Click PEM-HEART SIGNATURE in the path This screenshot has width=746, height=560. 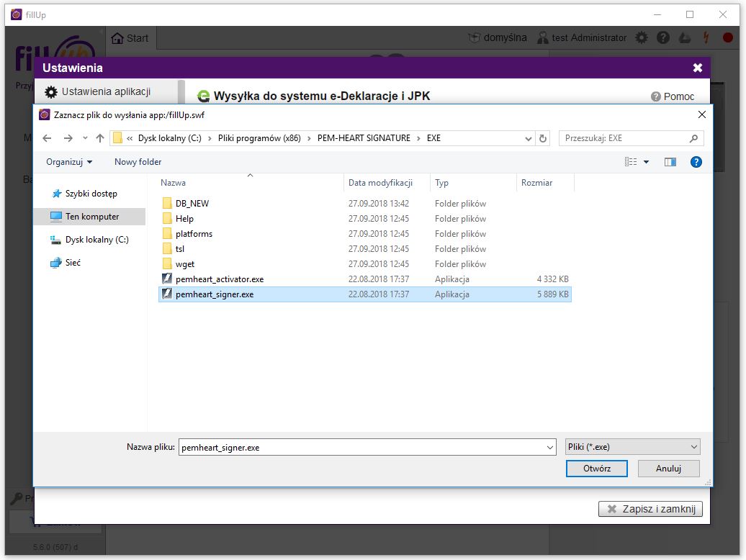pos(364,138)
